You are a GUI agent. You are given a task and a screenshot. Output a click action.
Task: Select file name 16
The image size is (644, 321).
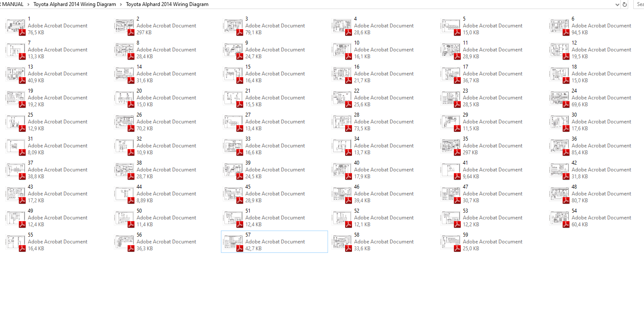click(x=357, y=67)
